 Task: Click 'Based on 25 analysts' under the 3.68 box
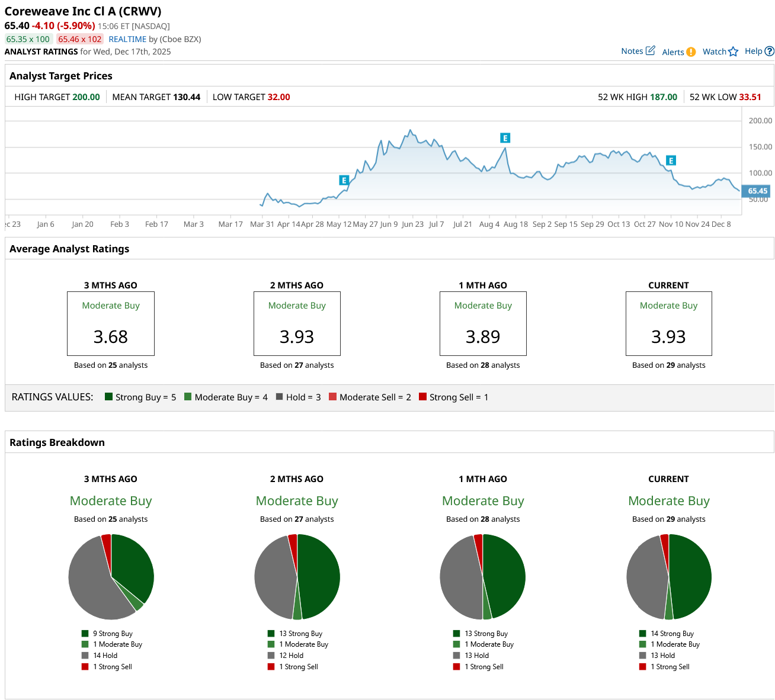click(111, 365)
